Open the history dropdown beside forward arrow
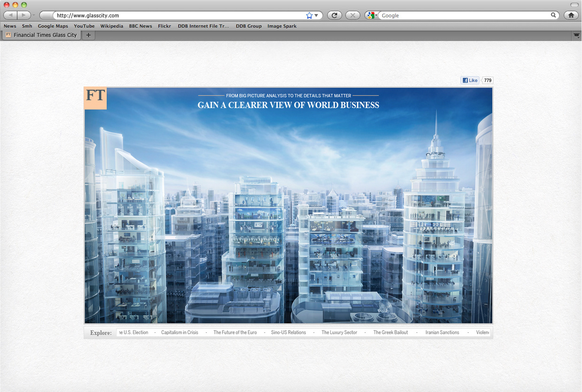 coord(34,15)
